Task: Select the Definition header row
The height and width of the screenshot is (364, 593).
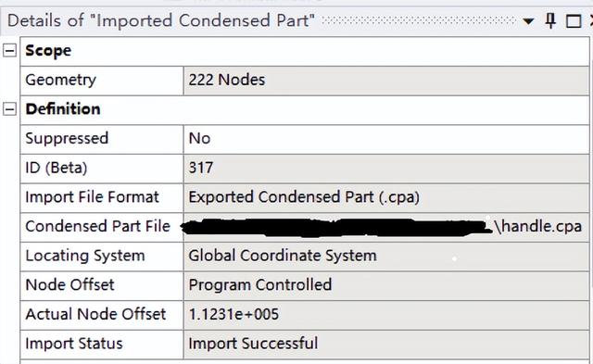Action: point(305,109)
